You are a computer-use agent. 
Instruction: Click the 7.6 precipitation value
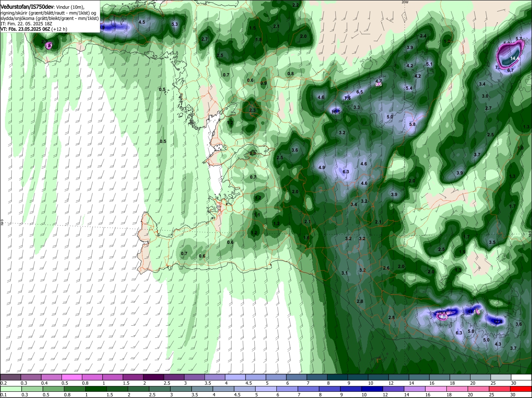click(347, 98)
